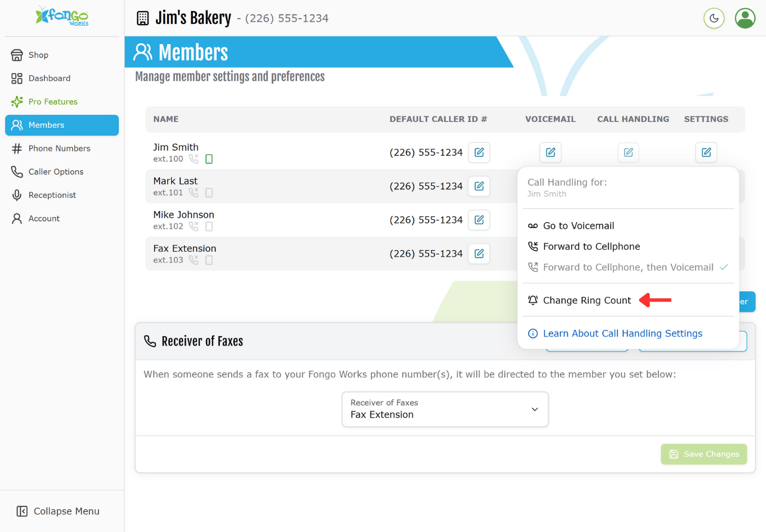Edit Jim Smith's default caller ID
The image size is (766, 532).
[479, 153]
